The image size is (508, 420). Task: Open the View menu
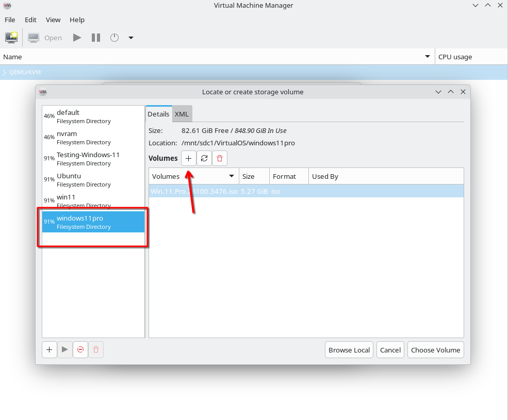coord(53,20)
